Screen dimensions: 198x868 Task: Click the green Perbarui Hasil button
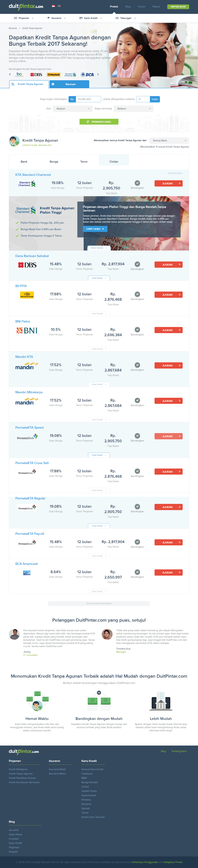tap(99, 122)
